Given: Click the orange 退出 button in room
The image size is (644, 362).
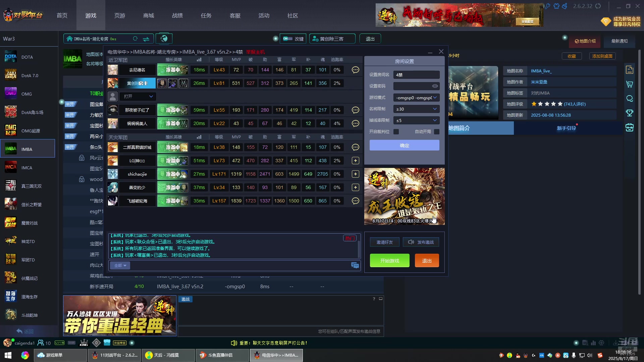Looking at the screenshot, I should [427, 260].
